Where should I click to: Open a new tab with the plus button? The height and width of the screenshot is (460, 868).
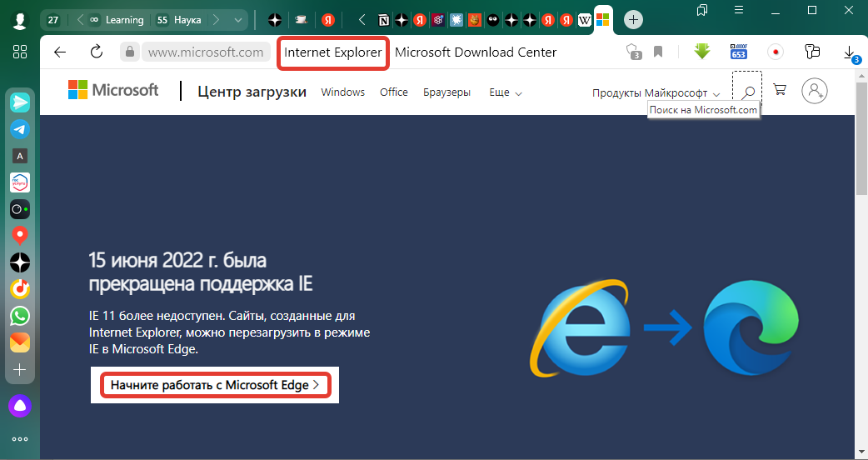tap(633, 21)
